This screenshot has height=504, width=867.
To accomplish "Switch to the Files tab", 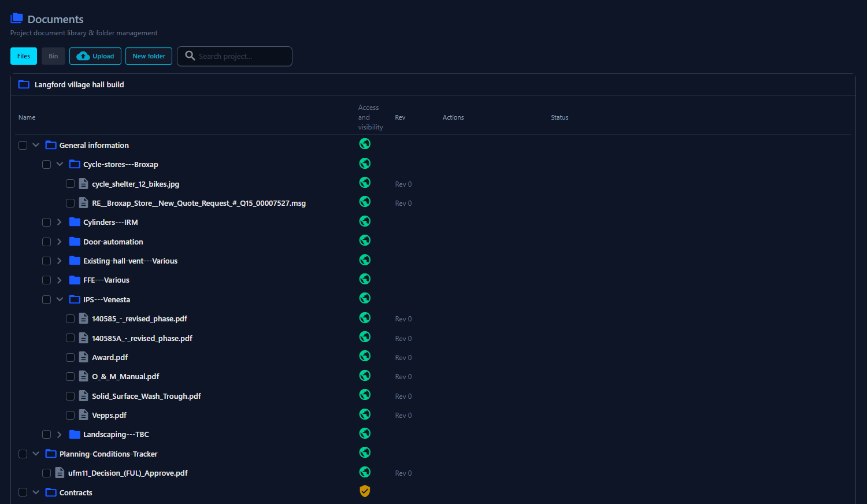I will click(24, 56).
